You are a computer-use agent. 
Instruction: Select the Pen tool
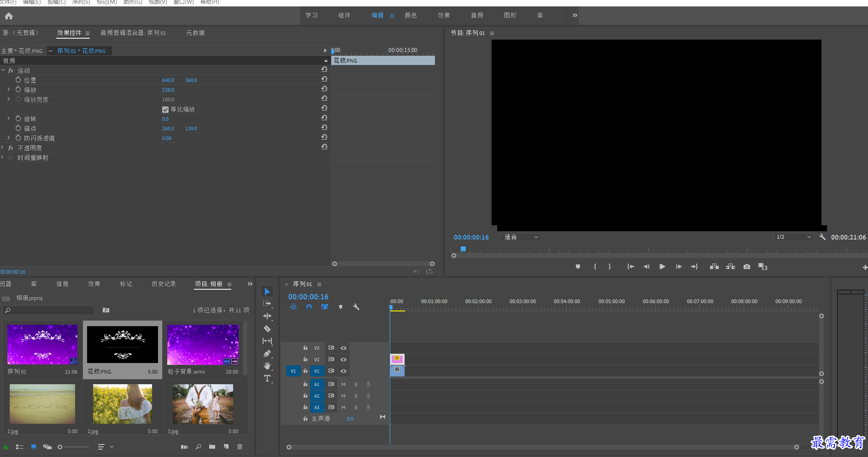267,353
